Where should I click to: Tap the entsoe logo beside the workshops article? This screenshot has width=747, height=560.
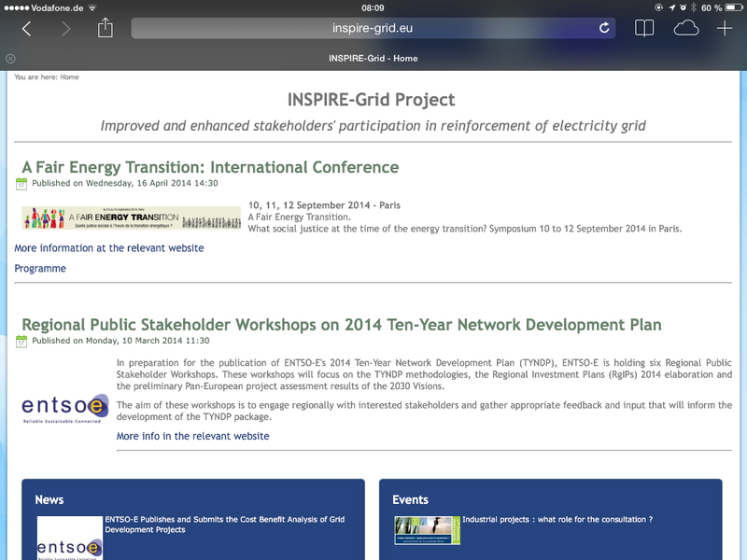64,408
